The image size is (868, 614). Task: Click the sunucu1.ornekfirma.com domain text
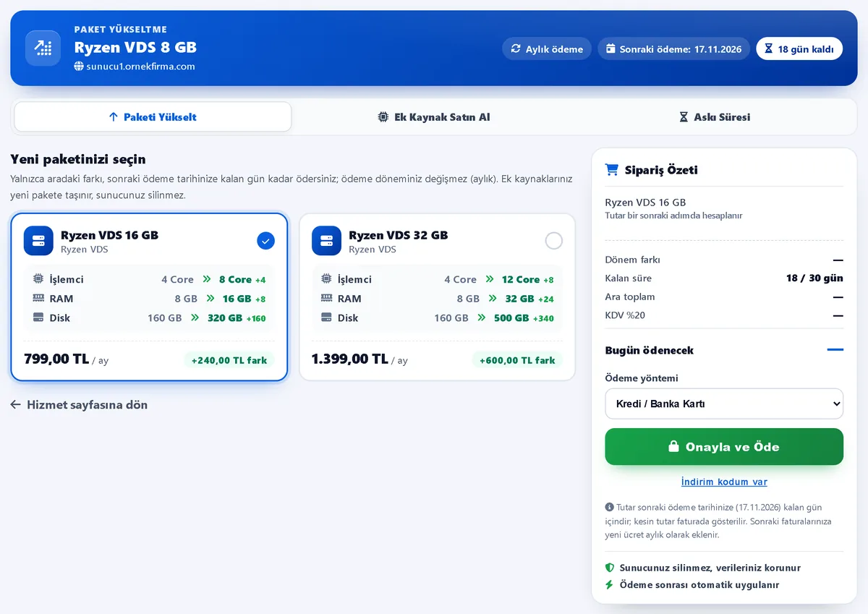coord(140,67)
